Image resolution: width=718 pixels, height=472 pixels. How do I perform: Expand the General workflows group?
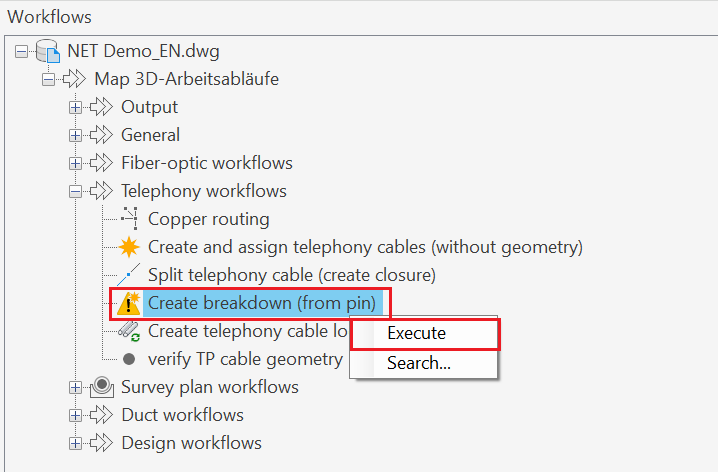(75, 135)
